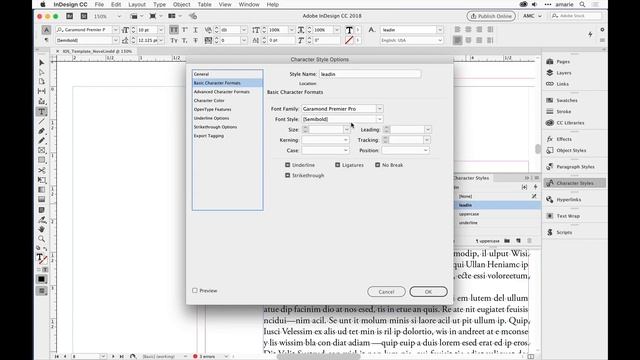Select the Page tool
The image size is (640, 360).
[42, 82]
